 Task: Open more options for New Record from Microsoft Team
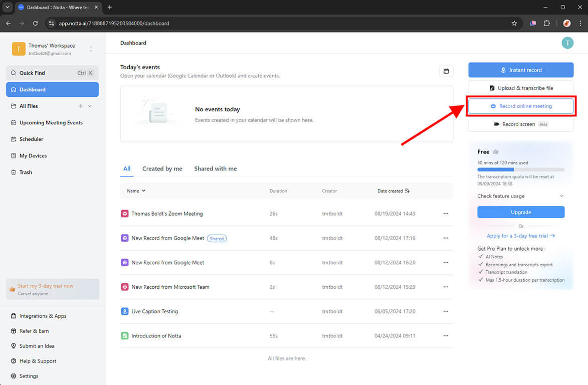point(446,287)
